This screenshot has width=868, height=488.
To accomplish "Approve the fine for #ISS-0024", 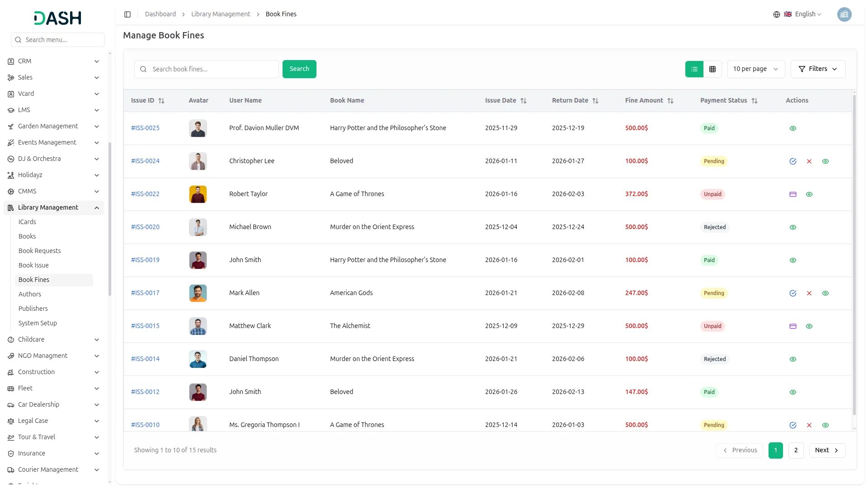I will click(x=793, y=161).
